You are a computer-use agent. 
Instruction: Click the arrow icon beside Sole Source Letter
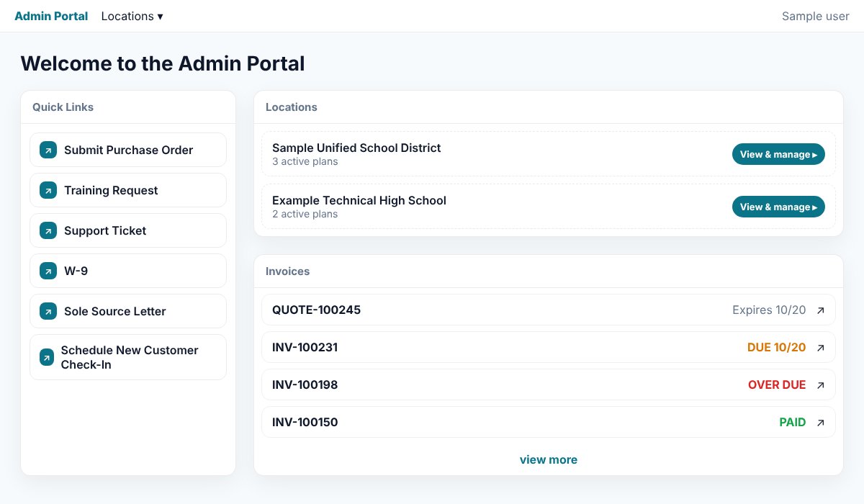[x=48, y=312]
